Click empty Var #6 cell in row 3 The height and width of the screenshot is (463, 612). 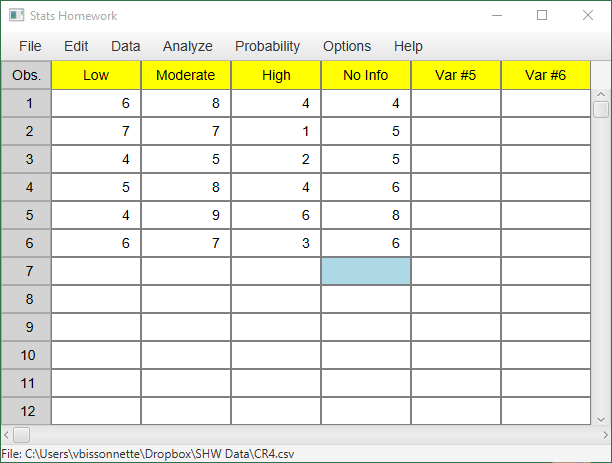546,159
